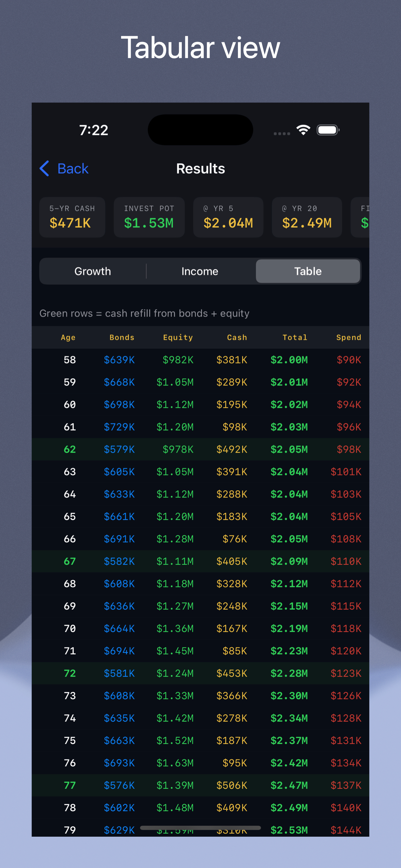401x868 pixels.
Task: Switch to the Growth tab
Action: pos(93,271)
